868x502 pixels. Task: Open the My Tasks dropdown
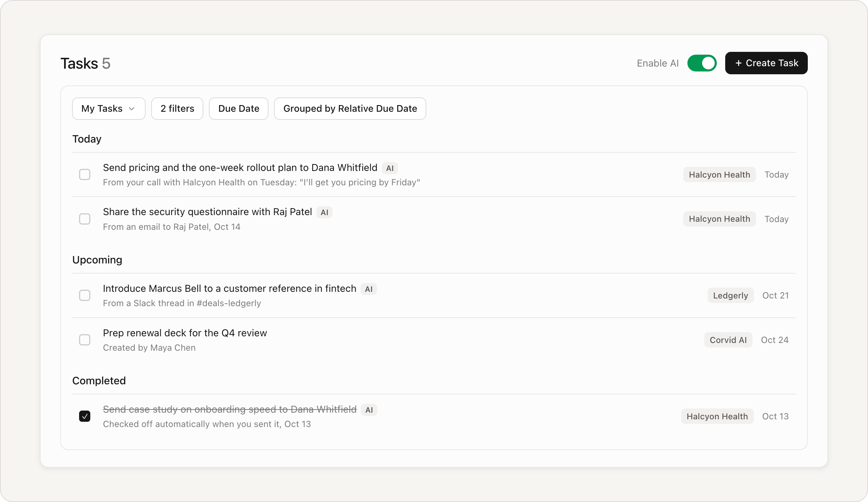(109, 109)
